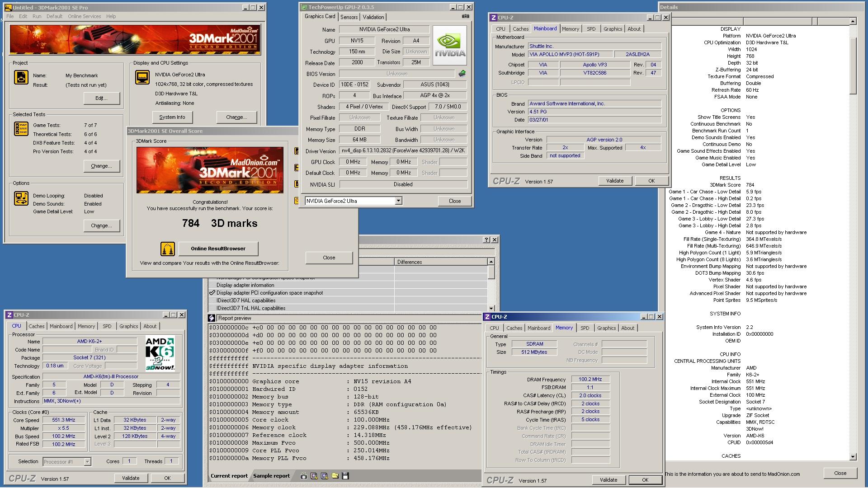Open SPD tab in CPU-Z Mainboard window

pyautogui.click(x=591, y=29)
